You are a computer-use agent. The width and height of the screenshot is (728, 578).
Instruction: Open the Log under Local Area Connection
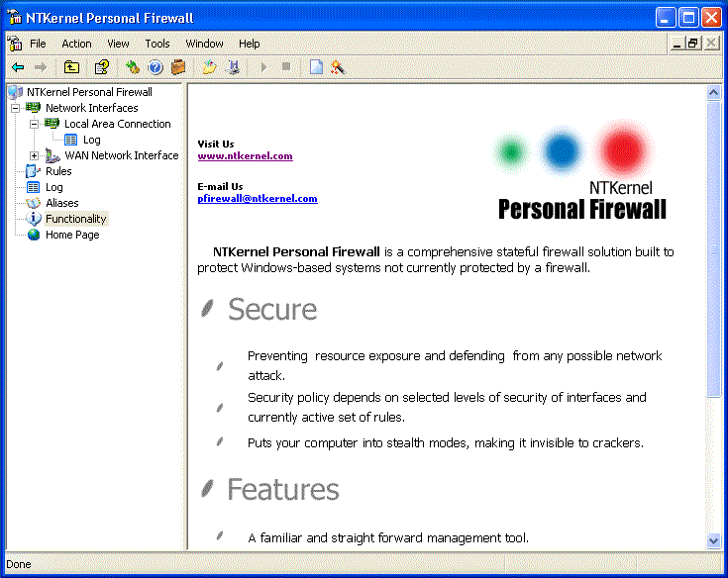(x=91, y=140)
